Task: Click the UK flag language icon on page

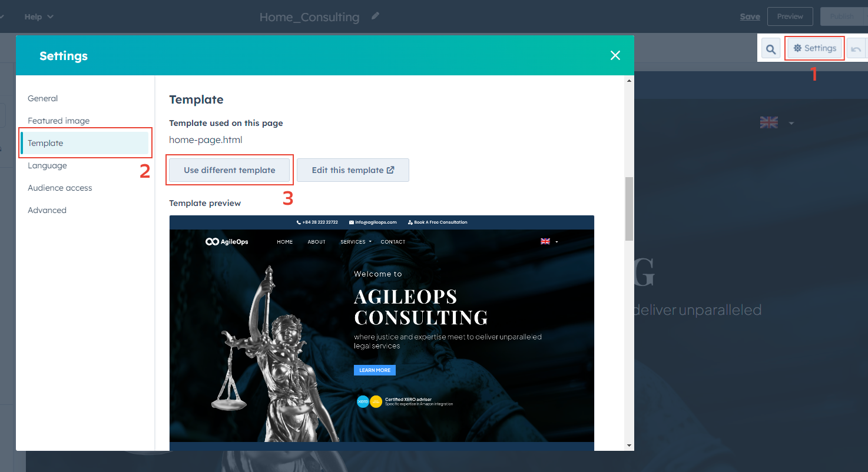Action: coord(768,122)
